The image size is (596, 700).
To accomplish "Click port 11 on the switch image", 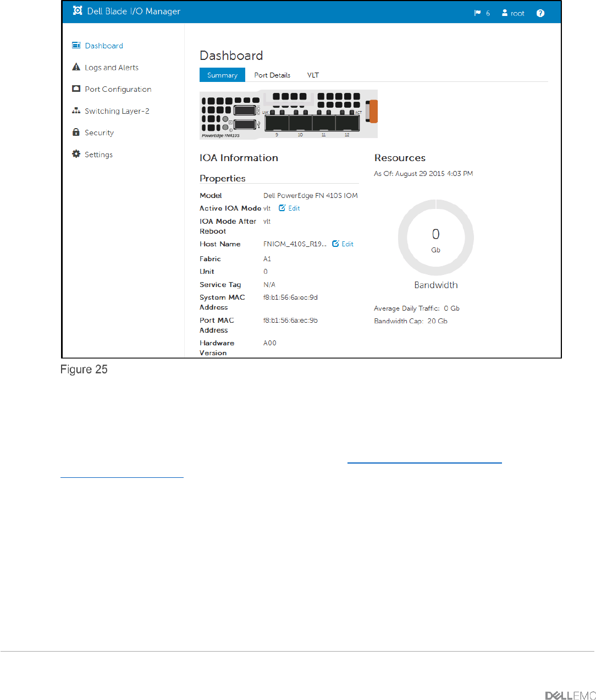I will point(323,123).
